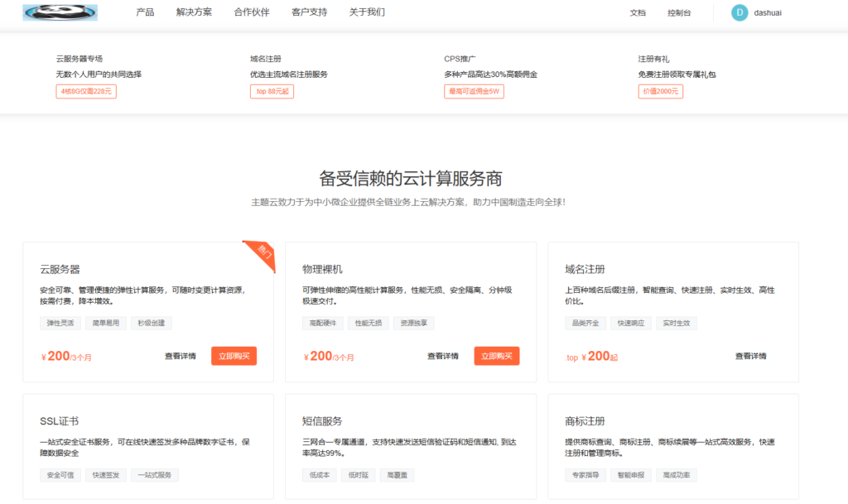Select the 弹性灵活 tag under 云服务器
Screen dimensions: 848x504
pyautogui.click(x=59, y=323)
